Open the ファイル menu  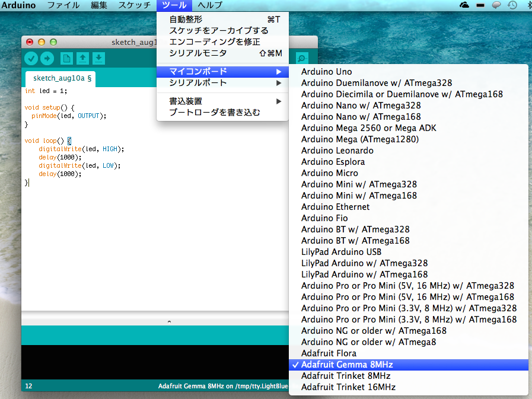click(x=63, y=5)
